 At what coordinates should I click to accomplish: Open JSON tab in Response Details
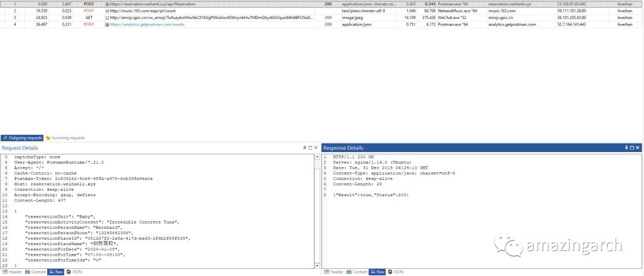pyautogui.click(x=395, y=272)
